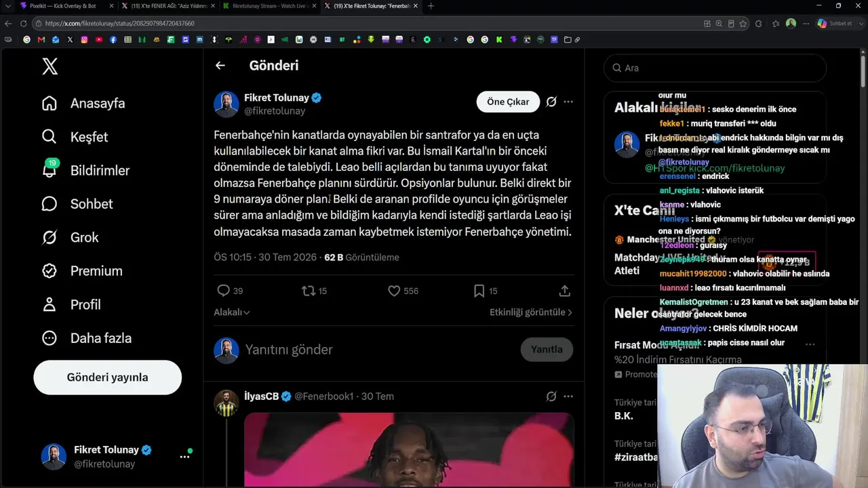Open Fikret Tolunay avatar on post
Screen dimensions: 868x488
coord(226,104)
